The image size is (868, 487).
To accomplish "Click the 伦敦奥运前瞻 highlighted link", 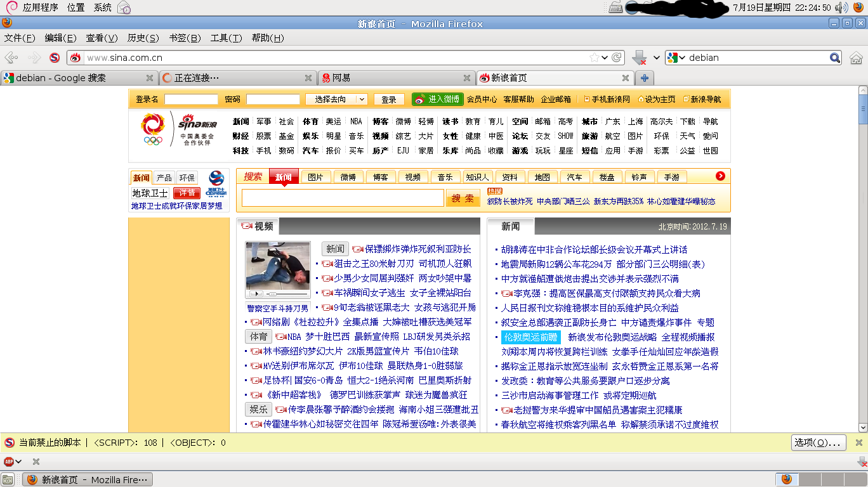I will 530,337.
